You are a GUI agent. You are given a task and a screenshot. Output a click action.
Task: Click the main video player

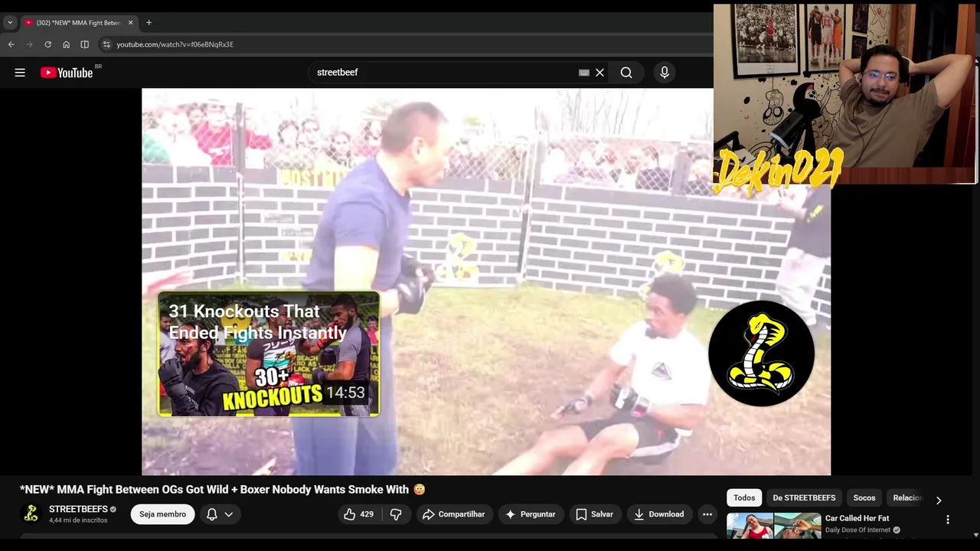coord(486,282)
